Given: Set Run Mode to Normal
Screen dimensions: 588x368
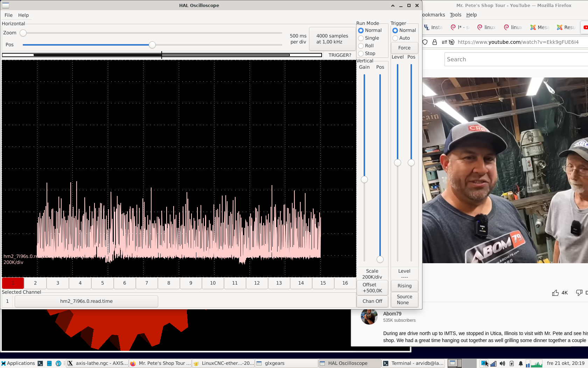Looking at the screenshot, I should 370,30.
